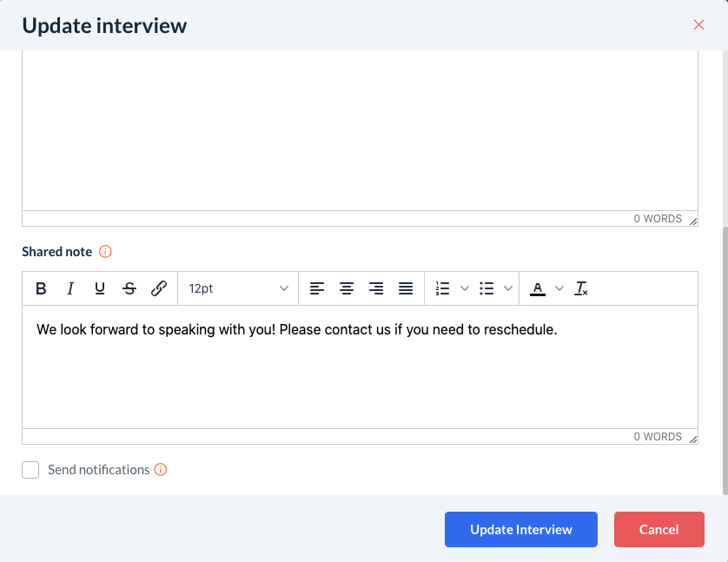Justify the note text
This screenshot has height=562, width=728.
tap(406, 288)
